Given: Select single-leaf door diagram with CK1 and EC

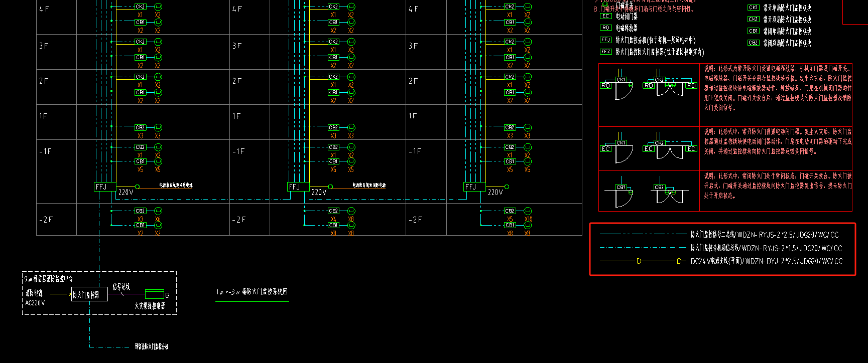Looking at the screenshot, I should pos(617,147).
